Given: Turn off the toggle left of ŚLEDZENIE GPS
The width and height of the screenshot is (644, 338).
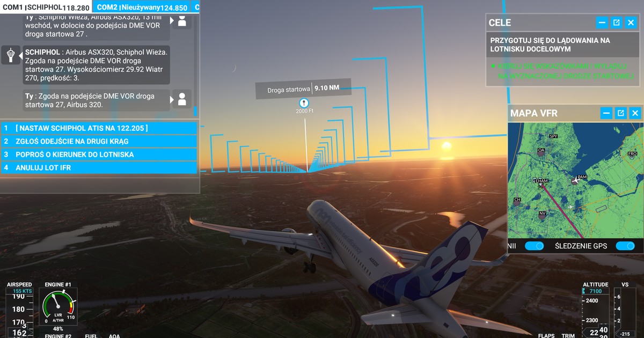Looking at the screenshot, I should click(x=534, y=245).
